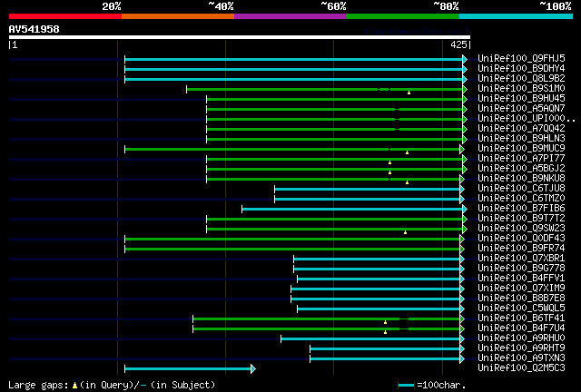Select hit label UniRef100_Q2M5C3
Image resolution: width=581 pixels, height=392 pixels.
click(x=521, y=368)
